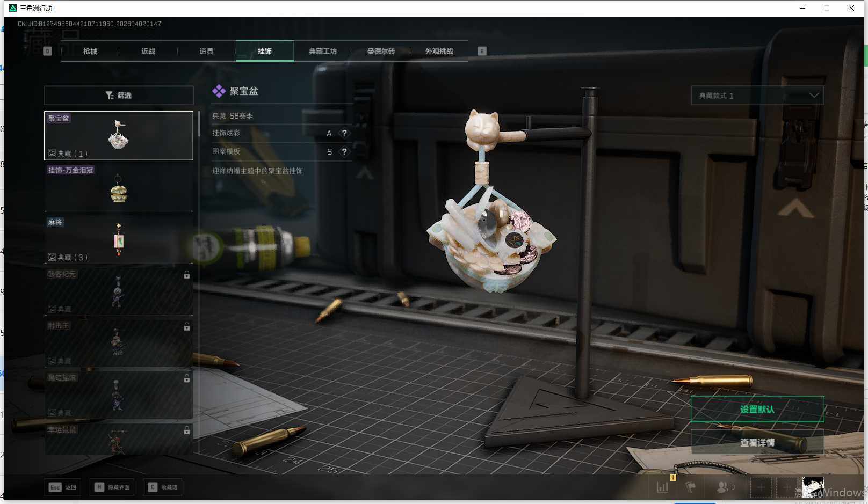This screenshot has width=868, height=504.
Task: Click the player avatar in bottom bar
Action: (x=813, y=487)
